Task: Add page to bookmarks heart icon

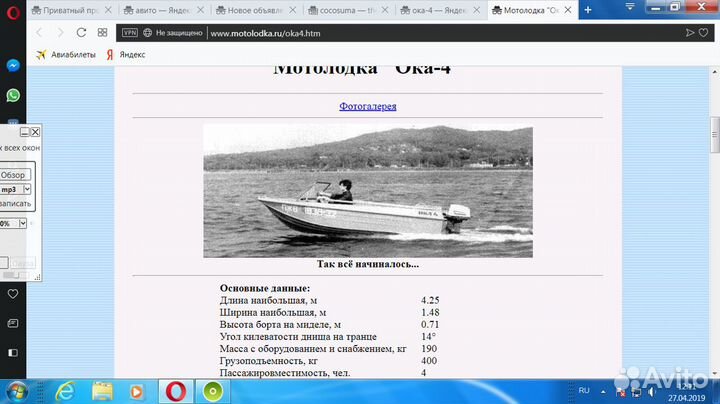Action: 703,33
